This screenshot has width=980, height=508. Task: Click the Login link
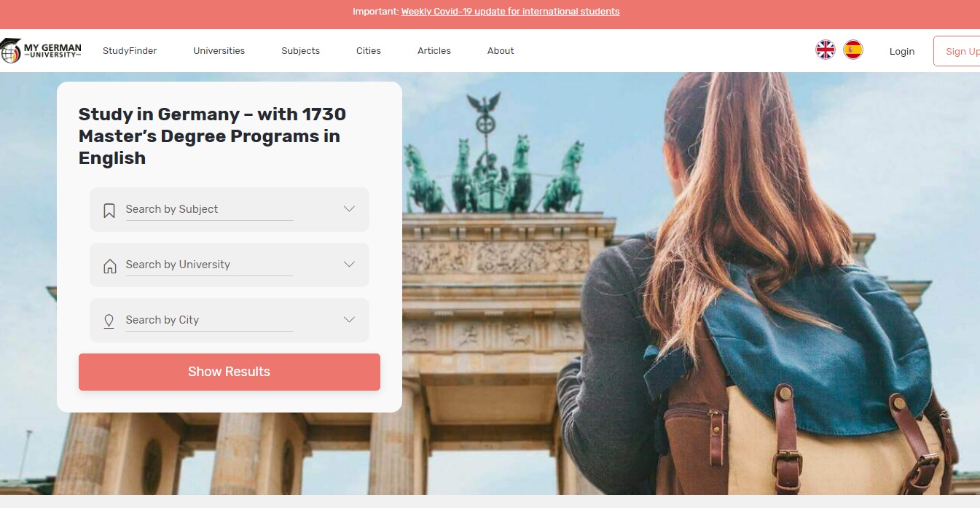[902, 51]
